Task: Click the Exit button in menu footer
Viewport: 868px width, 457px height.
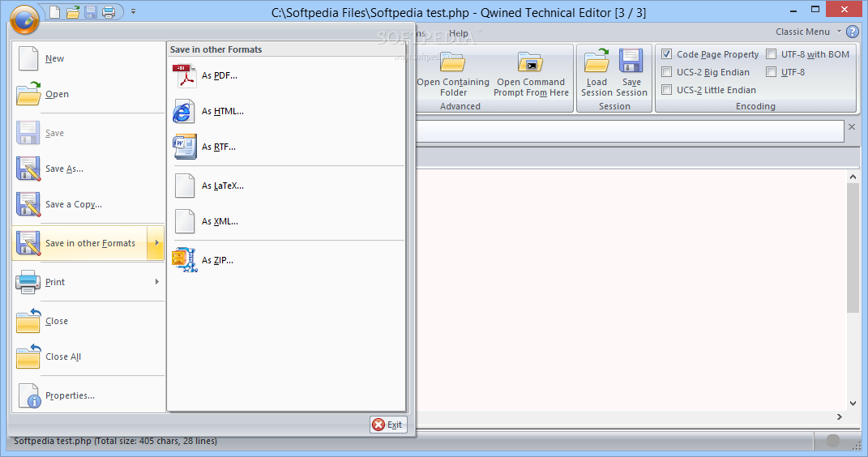Action: [x=388, y=425]
